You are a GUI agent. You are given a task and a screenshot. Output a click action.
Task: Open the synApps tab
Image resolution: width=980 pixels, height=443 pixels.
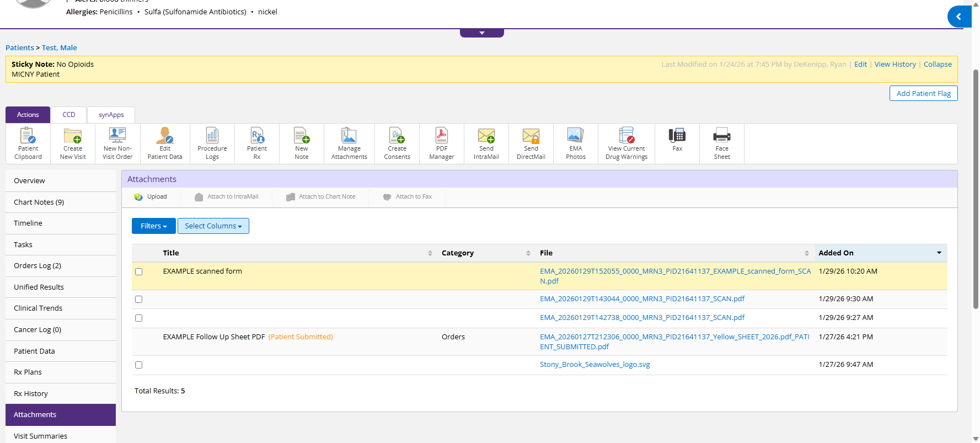[111, 115]
